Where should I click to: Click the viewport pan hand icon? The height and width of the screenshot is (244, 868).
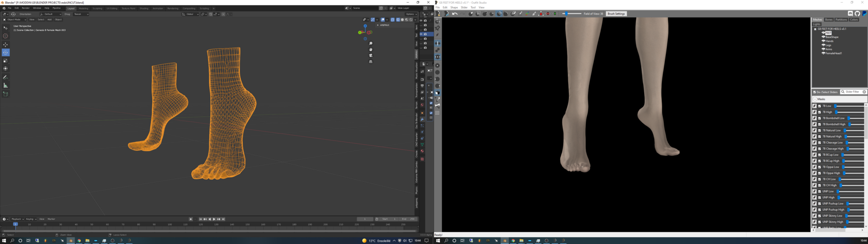pyautogui.click(x=371, y=49)
